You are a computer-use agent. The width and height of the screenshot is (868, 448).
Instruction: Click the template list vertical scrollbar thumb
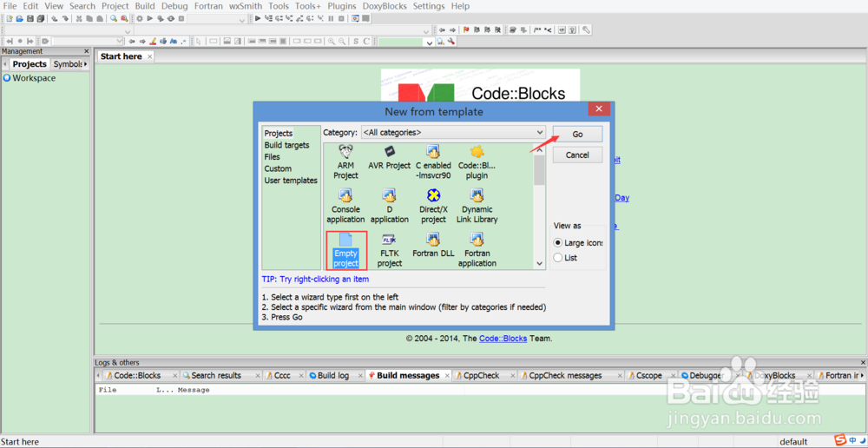point(539,170)
